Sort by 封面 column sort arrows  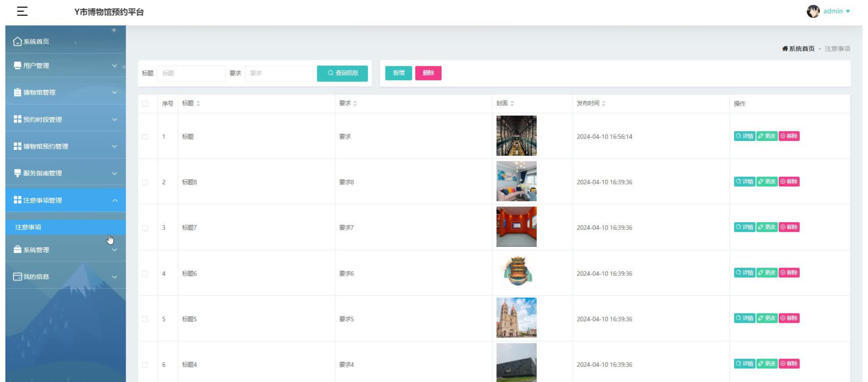pyautogui.click(x=512, y=103)
